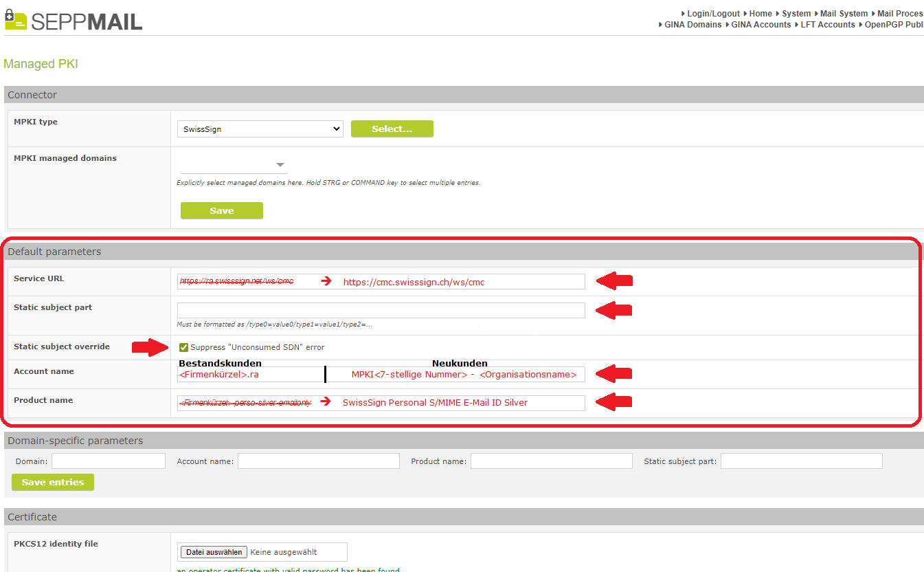Click Save under MPKI managed domains

tap(222, 211)
